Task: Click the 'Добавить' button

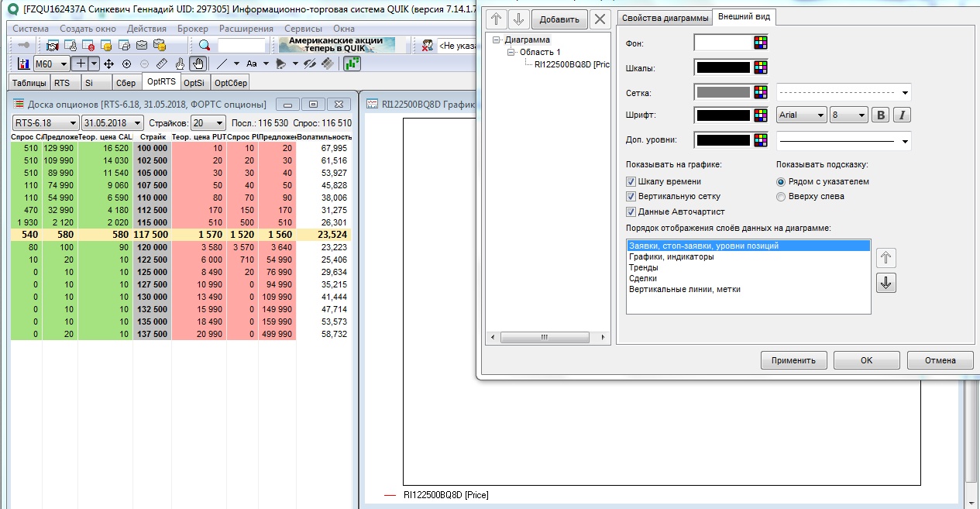Action: (x=559, y=19)
